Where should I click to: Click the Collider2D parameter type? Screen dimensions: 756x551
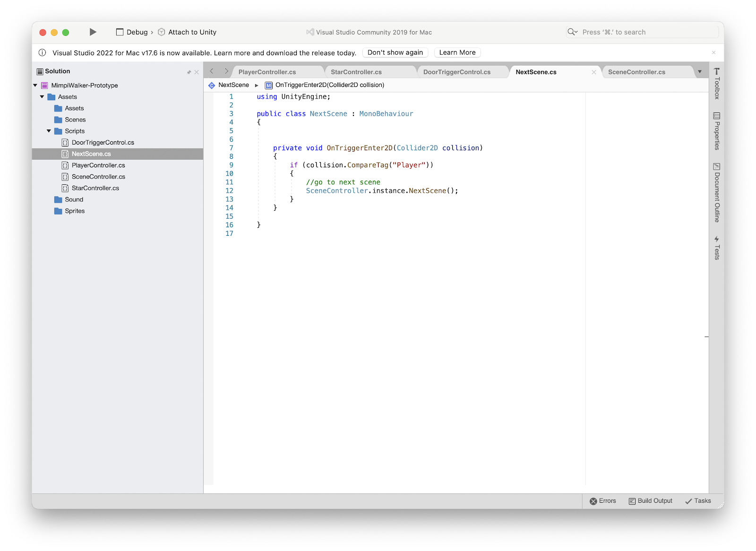[417, 148]
